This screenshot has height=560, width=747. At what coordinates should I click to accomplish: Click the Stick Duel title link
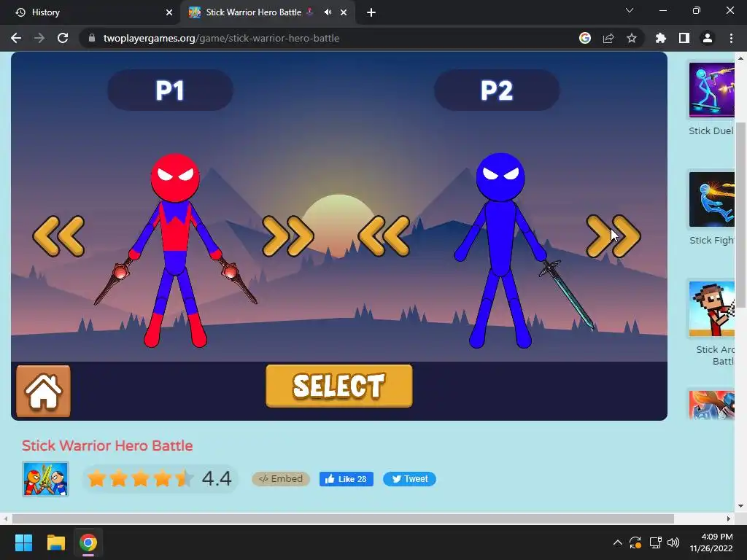click(x=711, y=131)
